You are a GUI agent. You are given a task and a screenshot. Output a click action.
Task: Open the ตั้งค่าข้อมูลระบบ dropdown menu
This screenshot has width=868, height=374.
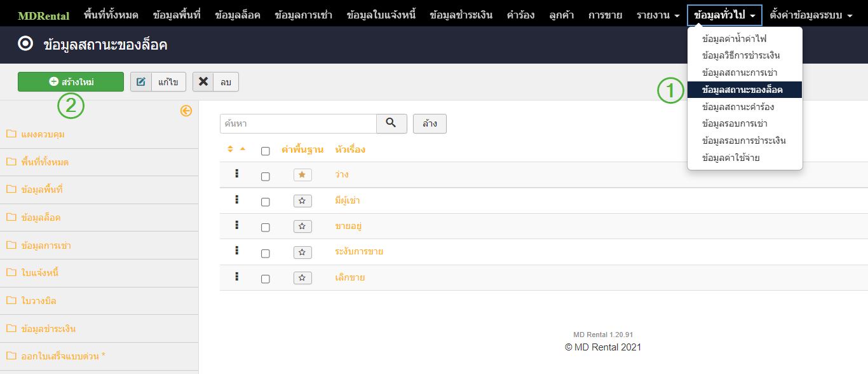[811, 15]
